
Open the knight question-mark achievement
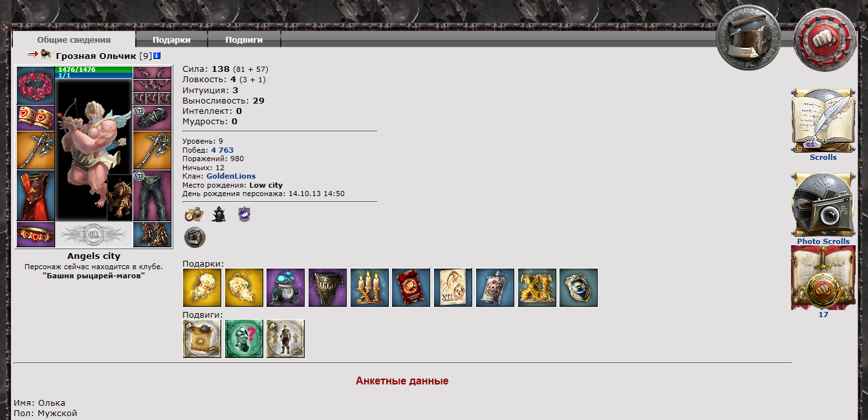(x=244, y=338)
